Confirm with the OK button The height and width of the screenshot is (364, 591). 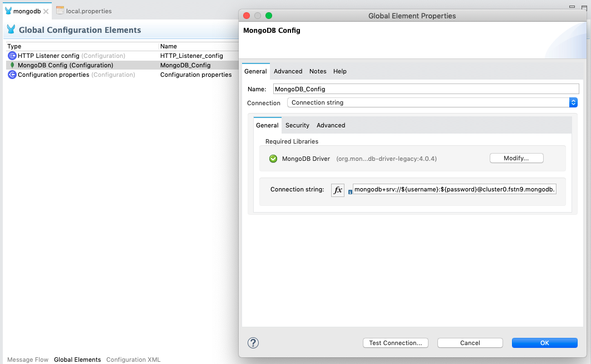545,343
